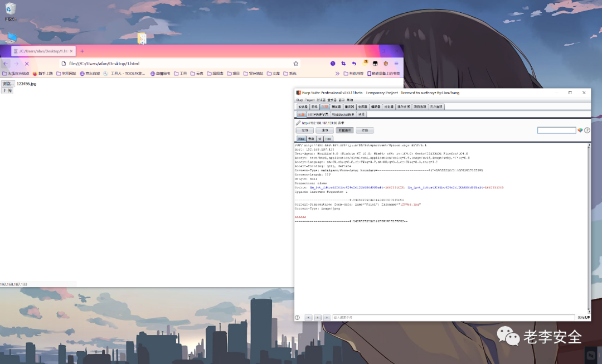Click the Firefox address bar
Image resolution: width=602 pixels, height=364 pixels.
[181, 64]
